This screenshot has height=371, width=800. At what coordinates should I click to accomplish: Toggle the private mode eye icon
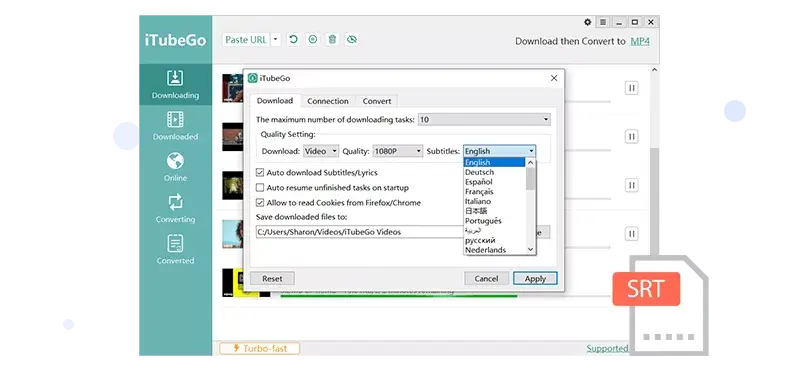tap(352, 39)
